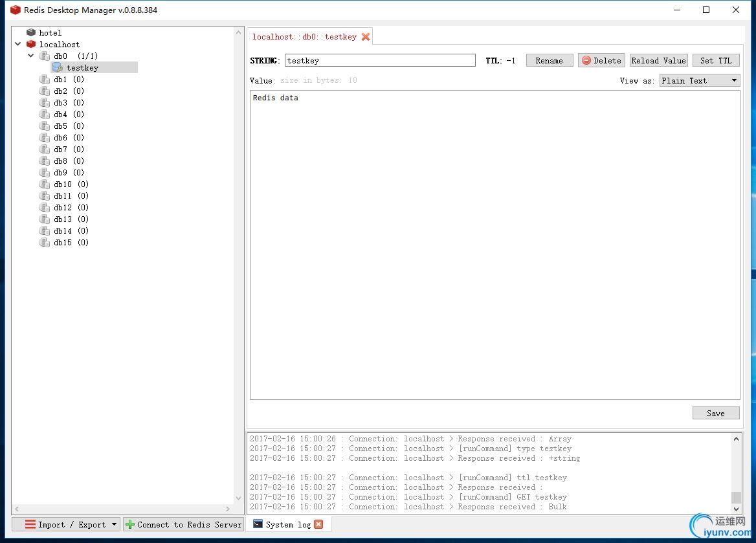The height and width of the screenshot is (543, 756).
Task: Click the testkey key name field
Action: 380,60
